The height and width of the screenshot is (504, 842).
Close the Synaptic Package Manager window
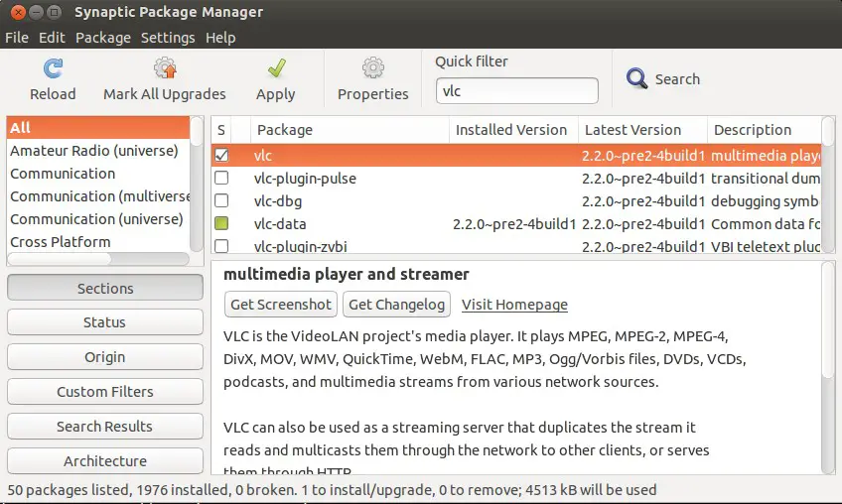[x=18, y=12]
